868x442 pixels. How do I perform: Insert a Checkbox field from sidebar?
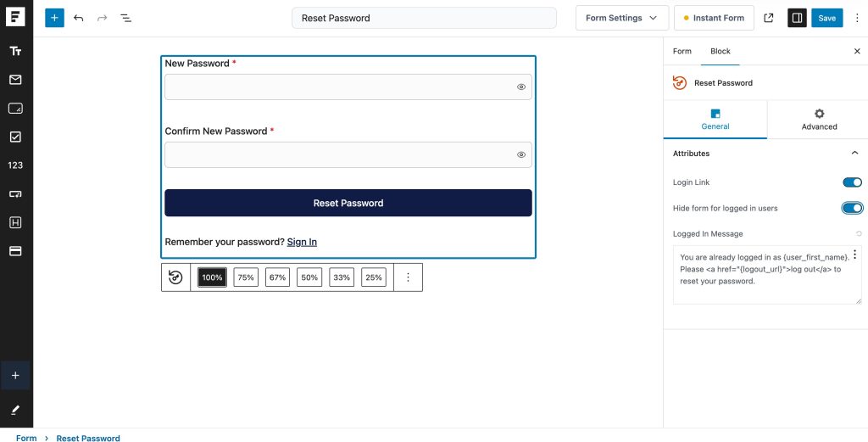point(15,137)
